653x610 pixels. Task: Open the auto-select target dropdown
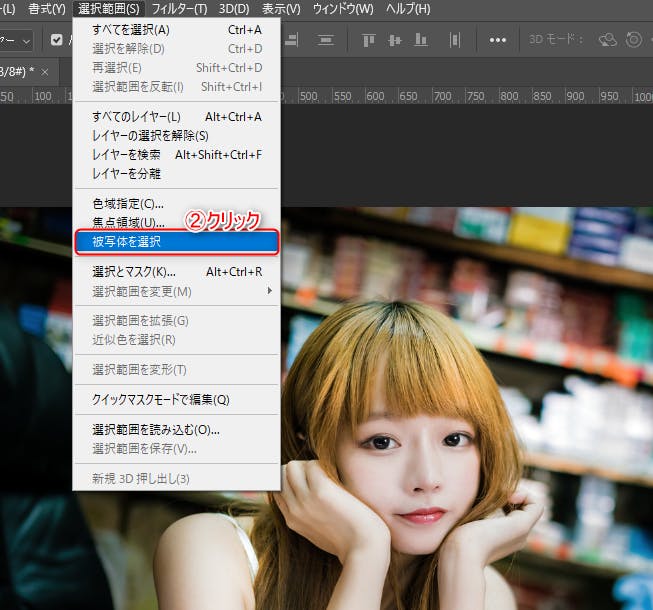coord(20,40)
